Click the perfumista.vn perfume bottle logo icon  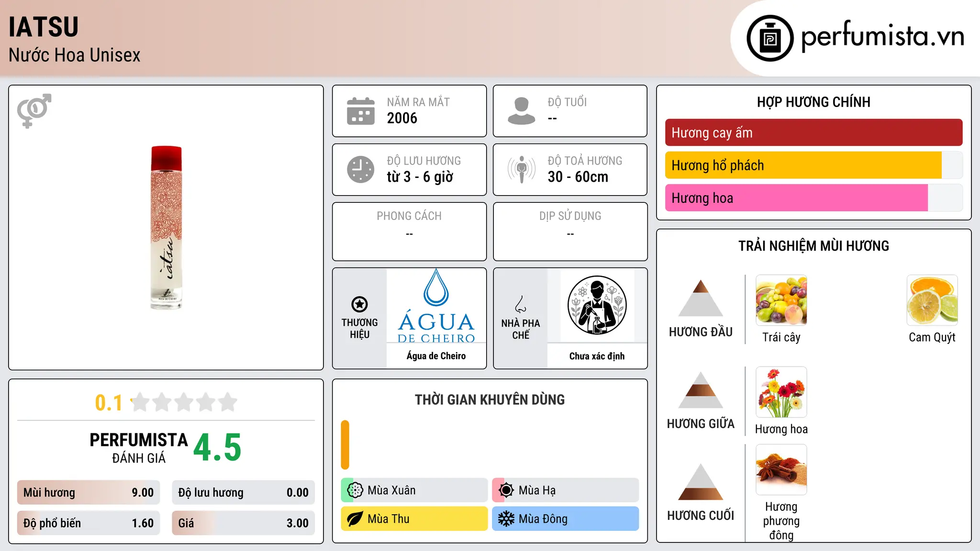pos(770,38)
